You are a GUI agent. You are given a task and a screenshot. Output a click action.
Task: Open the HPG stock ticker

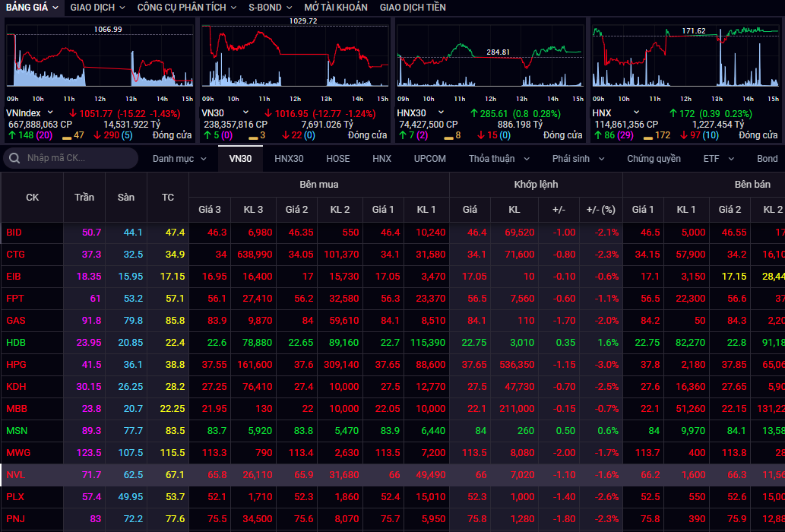(x=16, y=365)
